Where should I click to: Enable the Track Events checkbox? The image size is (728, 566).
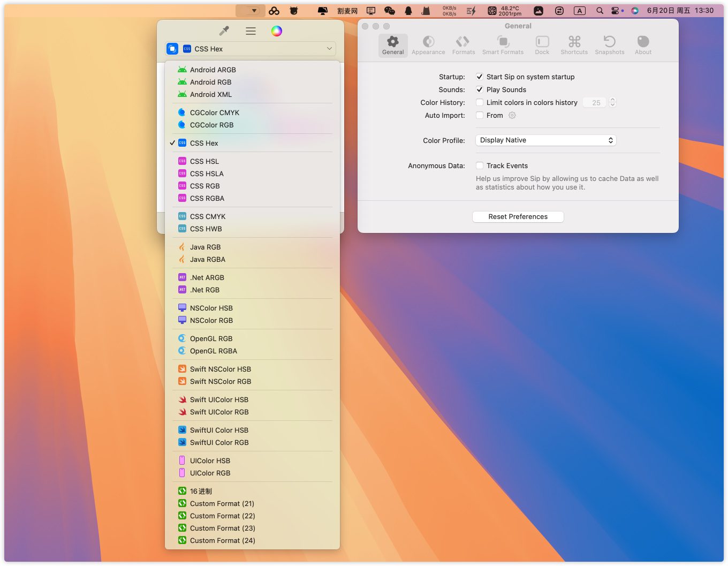(x=480, y=165)
